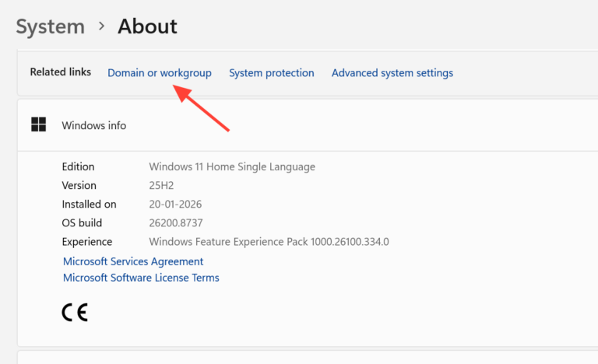Select the Experience label
The width and height of the screenshot is (598, 364).
pyautogui.click(x=87, y=242)
